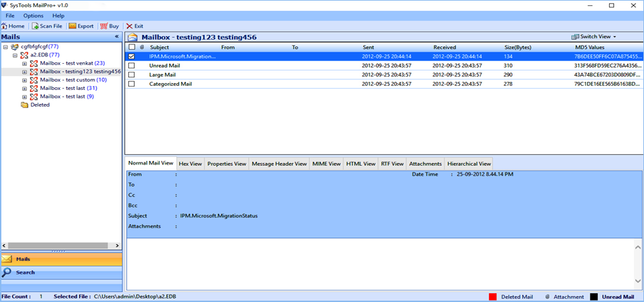Uncheck the IPM.Microsoft.Migration mail checkbox
Image resolution: width=644 pixels, height=302 pixels.
coord(132,56)
